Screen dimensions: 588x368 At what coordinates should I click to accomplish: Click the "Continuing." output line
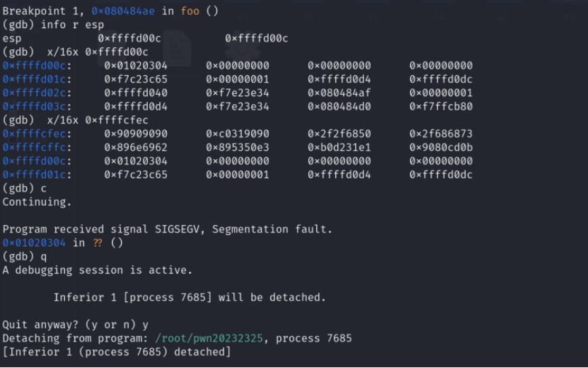[37, 202]
